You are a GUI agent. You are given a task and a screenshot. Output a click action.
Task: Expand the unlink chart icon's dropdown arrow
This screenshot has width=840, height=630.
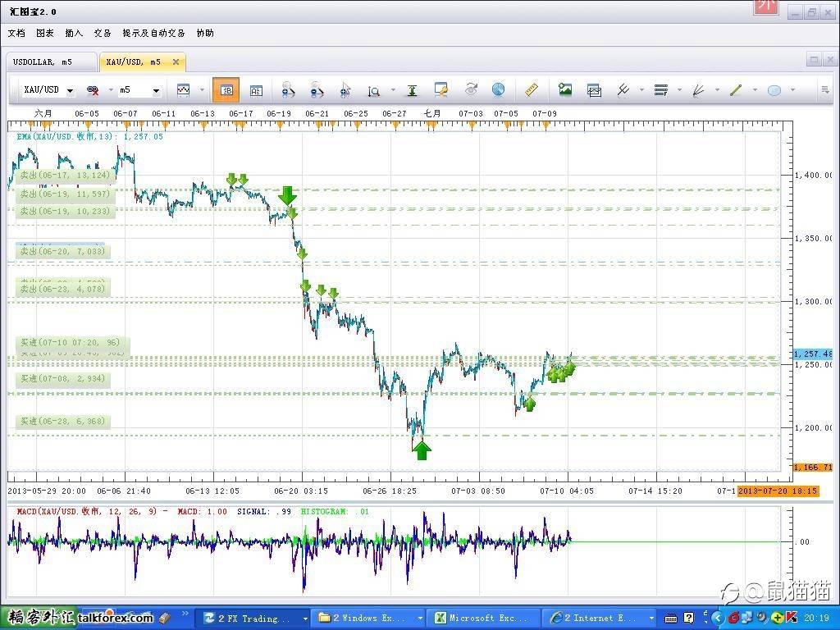111,90
